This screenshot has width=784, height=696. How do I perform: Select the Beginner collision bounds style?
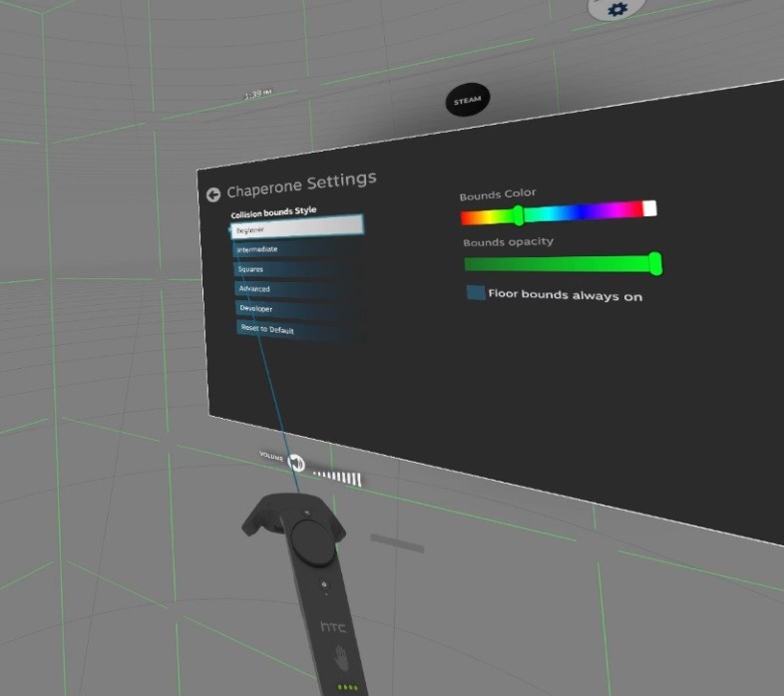[x=297, y=226]
